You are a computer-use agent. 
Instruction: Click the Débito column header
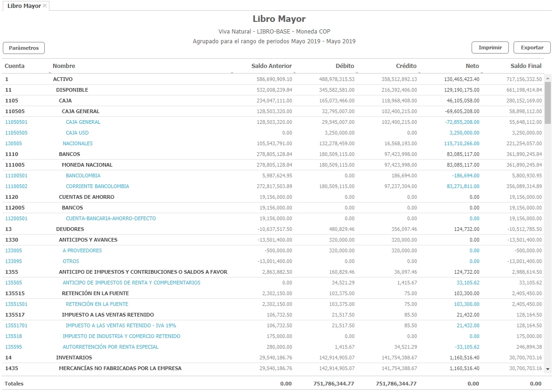[344, 66]
